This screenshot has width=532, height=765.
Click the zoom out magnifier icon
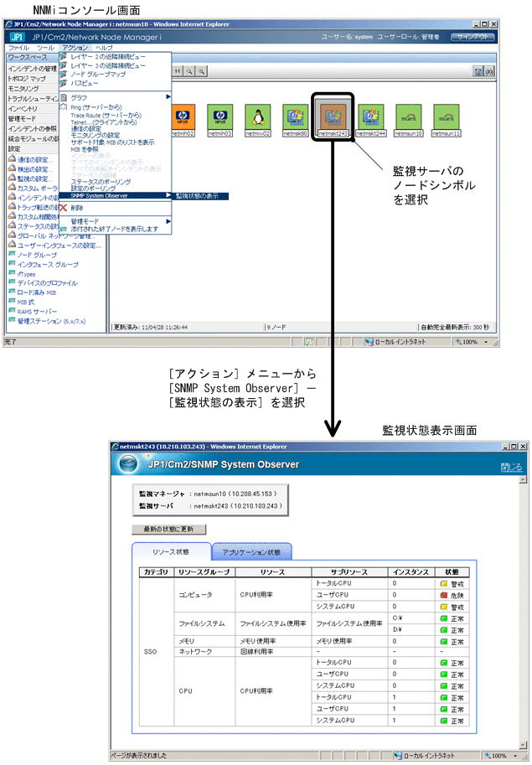point(189,71)
